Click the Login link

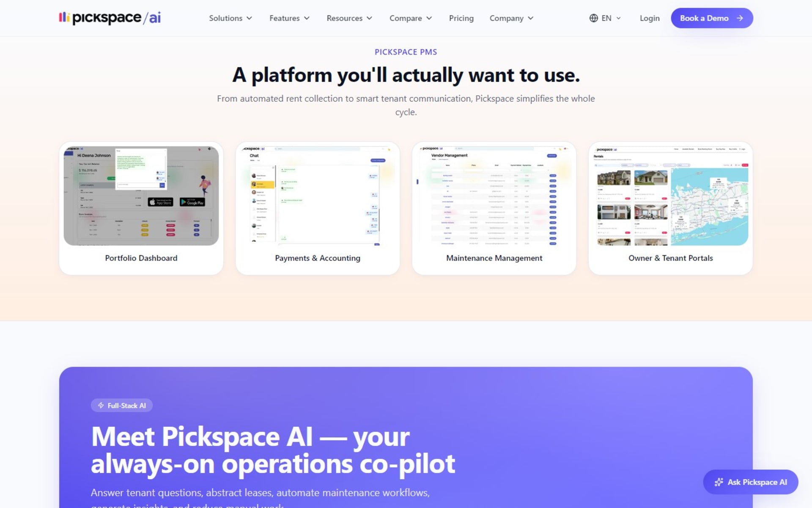(x=650, y=18)
